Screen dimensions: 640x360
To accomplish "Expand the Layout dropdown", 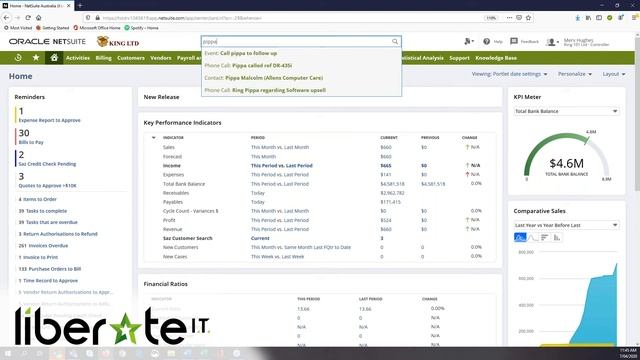I will click(x=614, y=74).
